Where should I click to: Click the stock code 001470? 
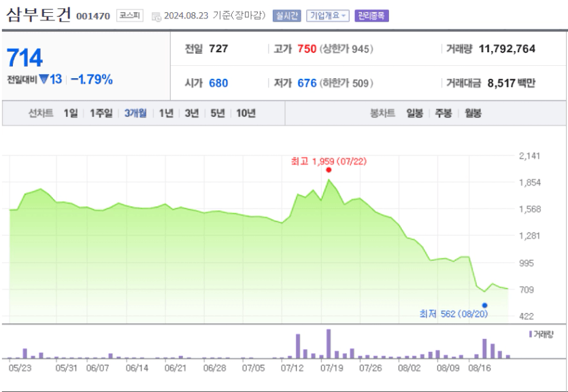tap(93, 16)
